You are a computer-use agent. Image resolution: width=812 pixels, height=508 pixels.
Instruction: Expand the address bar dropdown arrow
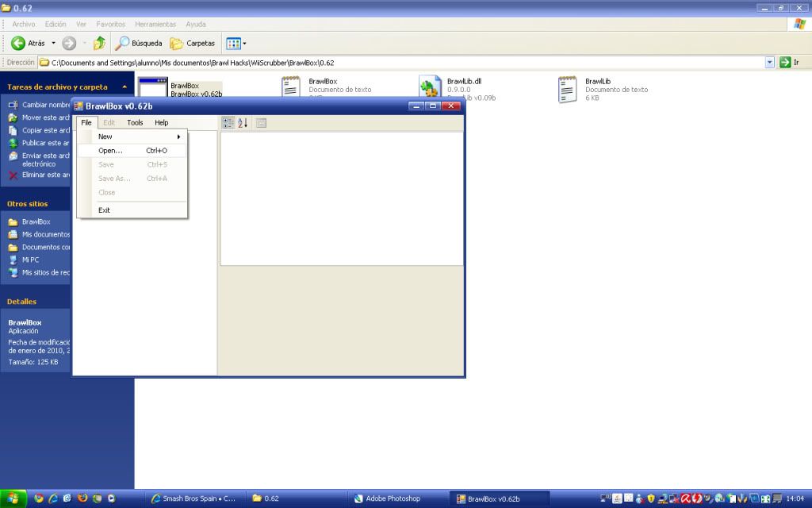(769, 63)
